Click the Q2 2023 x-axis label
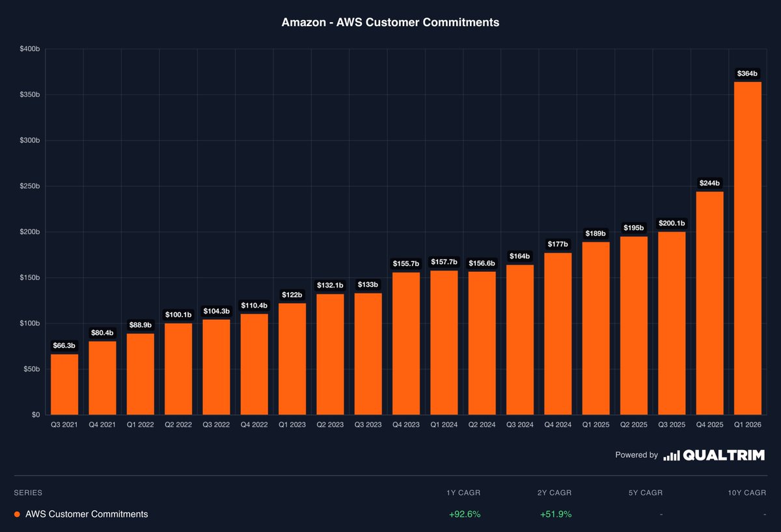781x532 pixels. [330, 424]
